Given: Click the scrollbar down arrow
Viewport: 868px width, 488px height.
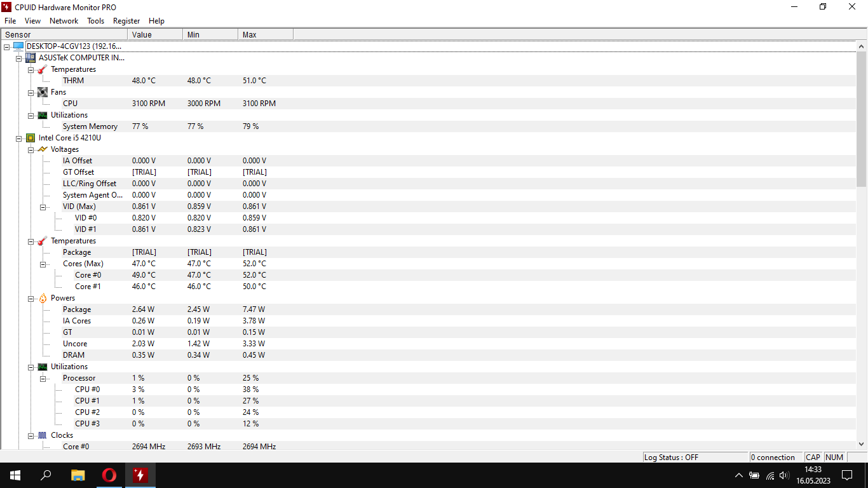Looking at the screenshot, I should click(x=862, y=444).
